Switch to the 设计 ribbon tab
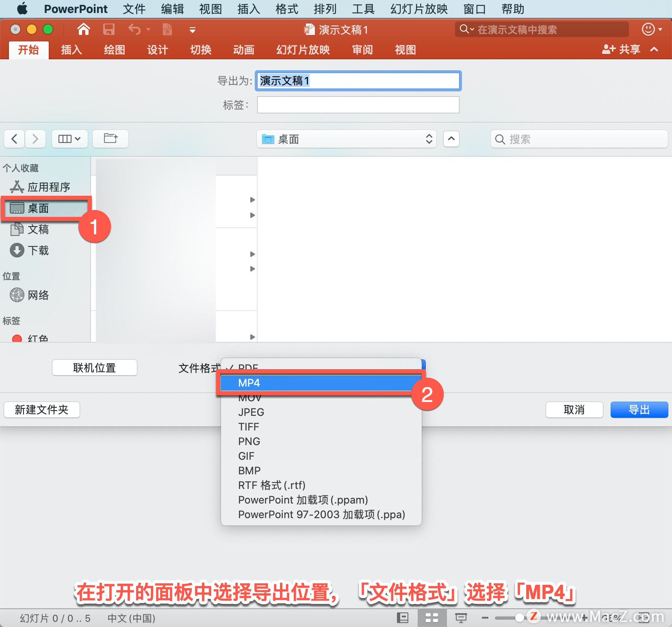The width and height of the screenshot is (672, 627). tap(158, 50)
